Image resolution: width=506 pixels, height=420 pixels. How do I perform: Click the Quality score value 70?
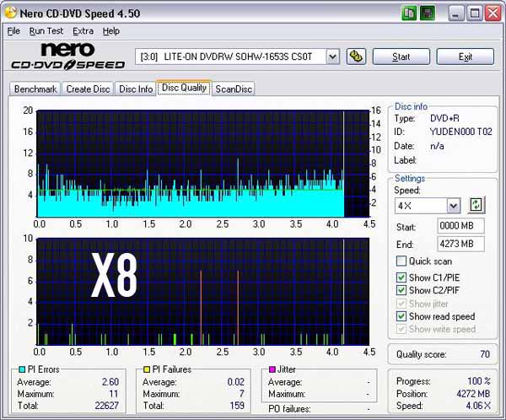[x=485, y=354]
